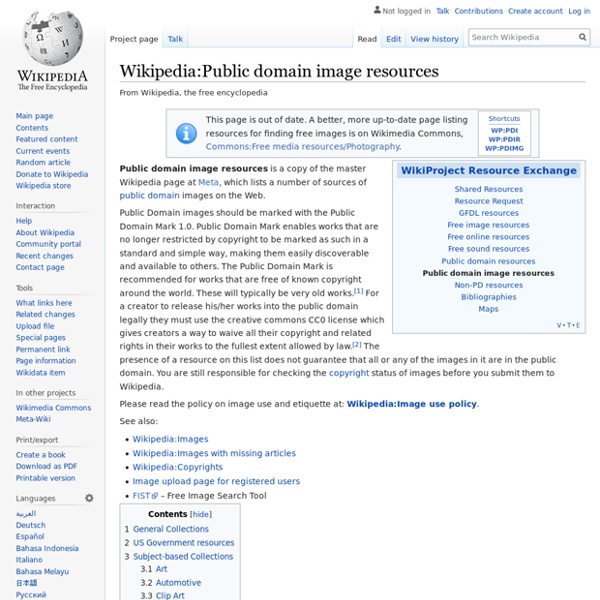Image resolution: width=600 pixels, height=600 pixels.
Task: Click the search magnifier icon
Action: point(582,37)
